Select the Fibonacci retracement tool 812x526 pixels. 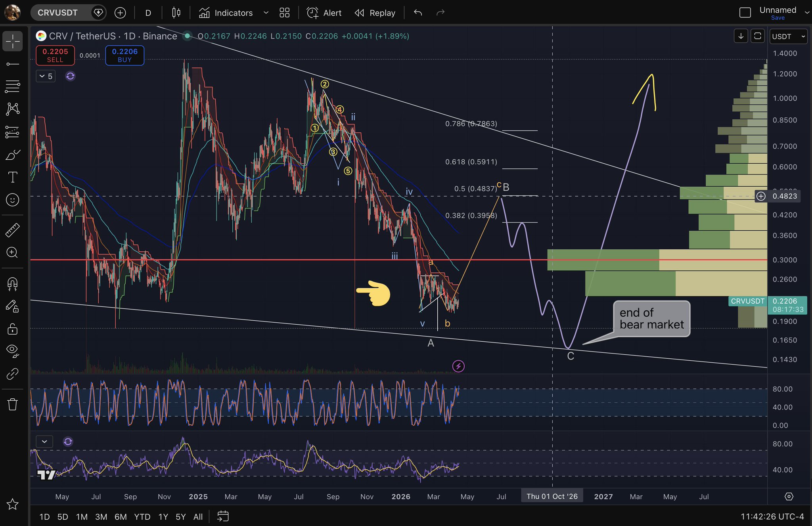click(12, 86)
